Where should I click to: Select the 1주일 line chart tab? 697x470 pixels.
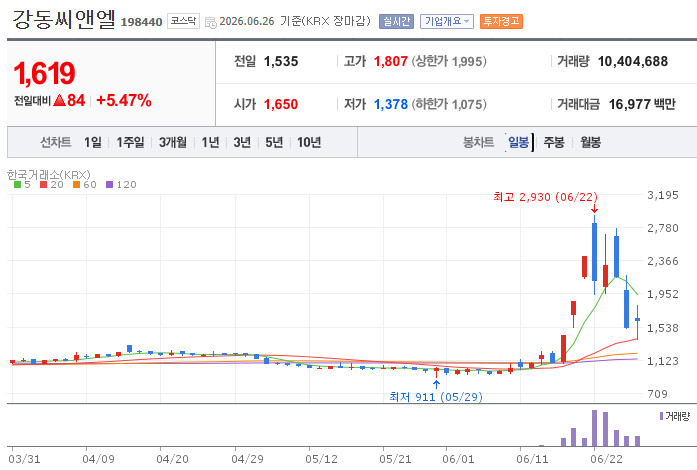tap(130, 142)
